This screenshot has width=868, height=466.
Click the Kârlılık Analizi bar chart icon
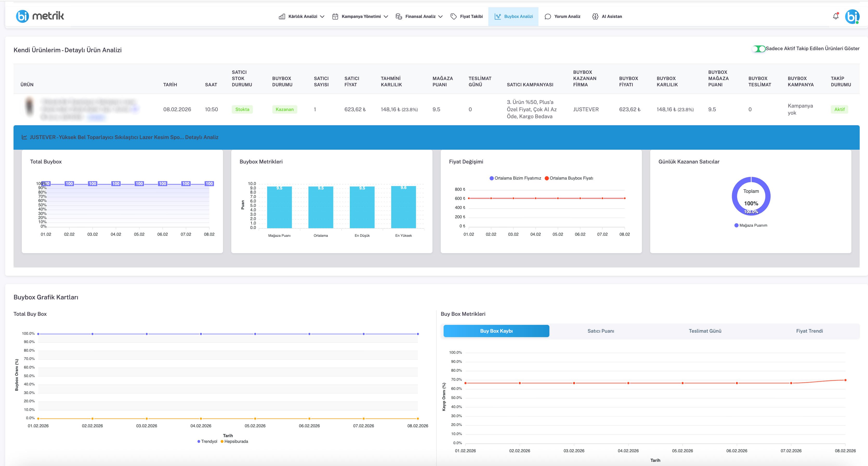[282, 17]
